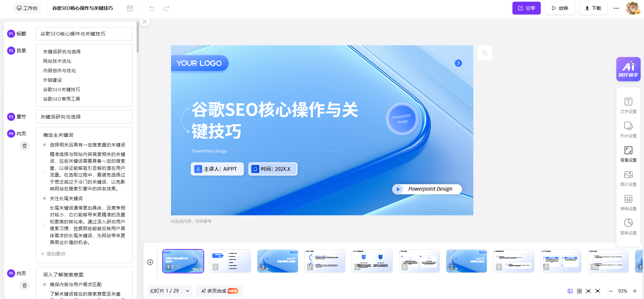Delete the P5 page with trash icon
Viewport: 644px width, 299px height.
tap(25, 286)
